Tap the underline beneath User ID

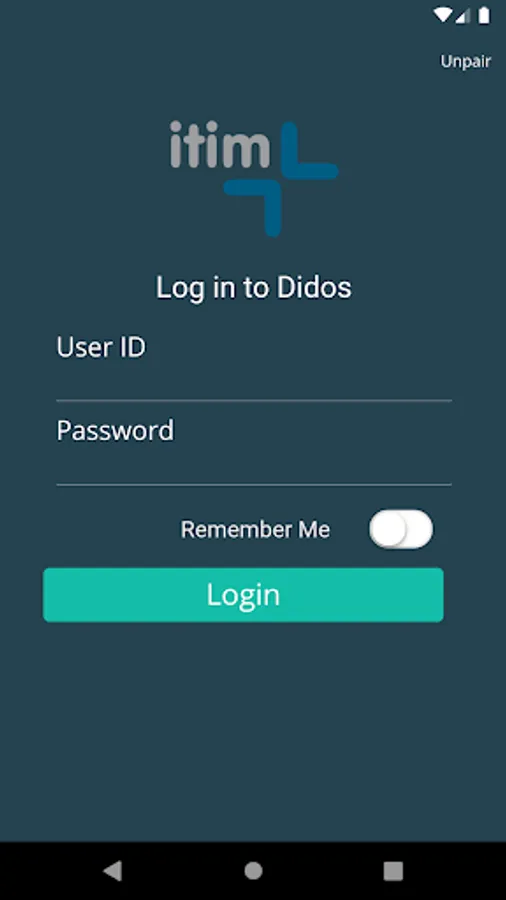click(x=254, y=400)
